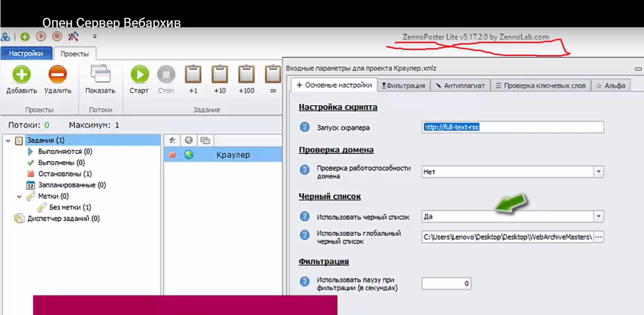The height and width of the screenshot is (315, 644).
Task: Open the Использовать черный список dropdown
Action: (x=599, y=217)
